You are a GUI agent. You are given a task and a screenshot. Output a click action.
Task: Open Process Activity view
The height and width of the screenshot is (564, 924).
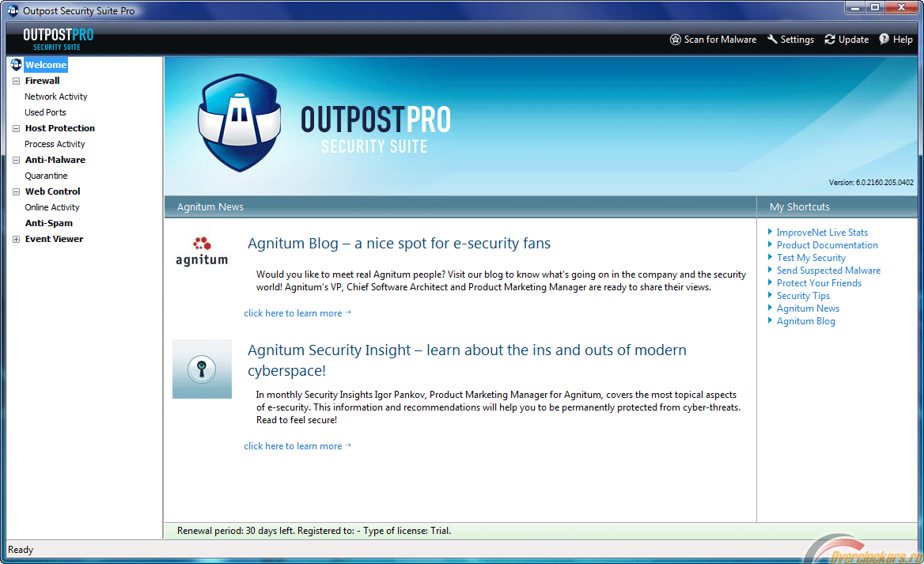pos(55,145)
